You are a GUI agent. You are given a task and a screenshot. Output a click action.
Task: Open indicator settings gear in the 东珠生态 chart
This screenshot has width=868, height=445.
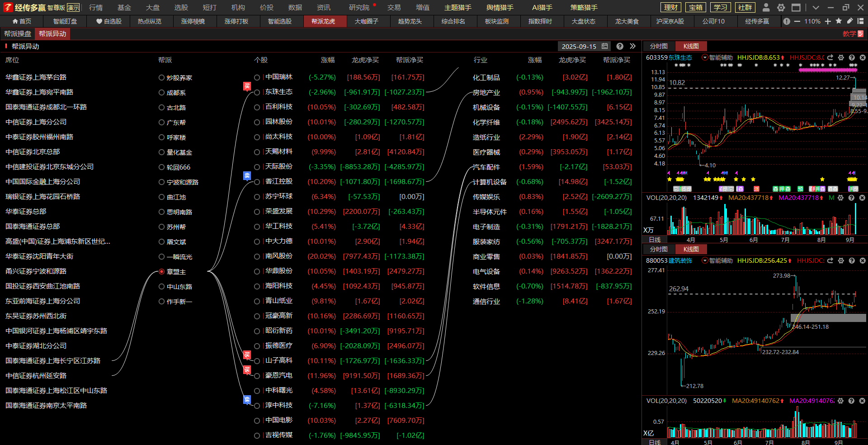tap(841, 57)
